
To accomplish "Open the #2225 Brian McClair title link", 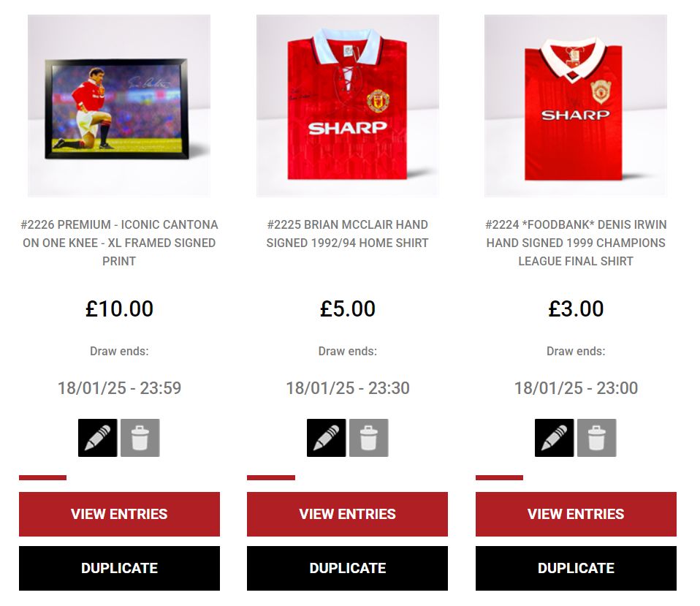I will coord(347,234).
